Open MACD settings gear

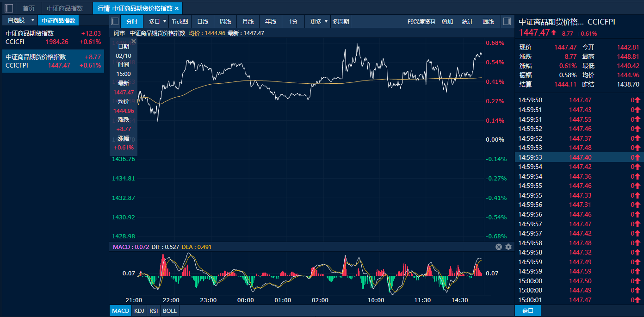tap(508, 247)
